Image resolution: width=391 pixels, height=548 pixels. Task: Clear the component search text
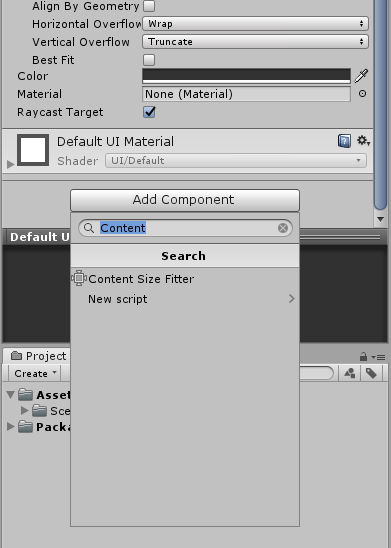[283, 228]
